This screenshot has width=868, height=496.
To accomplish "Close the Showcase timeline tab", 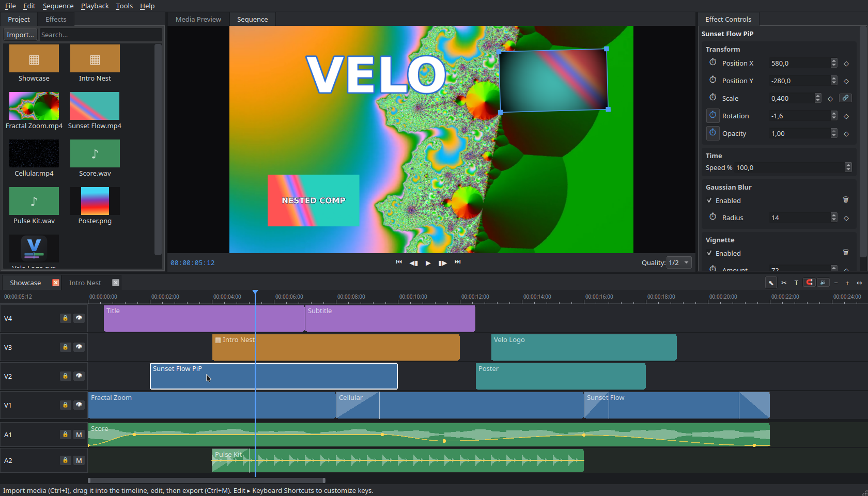I will [x=56, y=283].
